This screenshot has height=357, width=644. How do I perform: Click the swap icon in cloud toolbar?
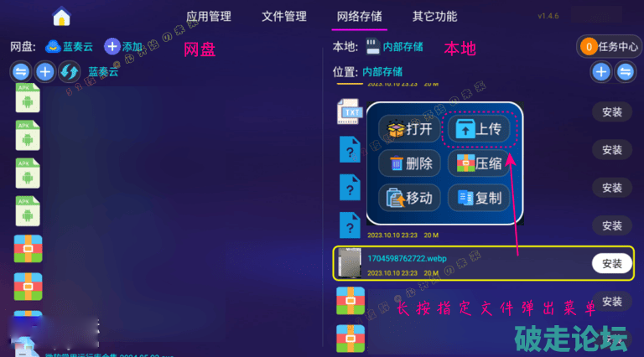(x=20, y=72)
